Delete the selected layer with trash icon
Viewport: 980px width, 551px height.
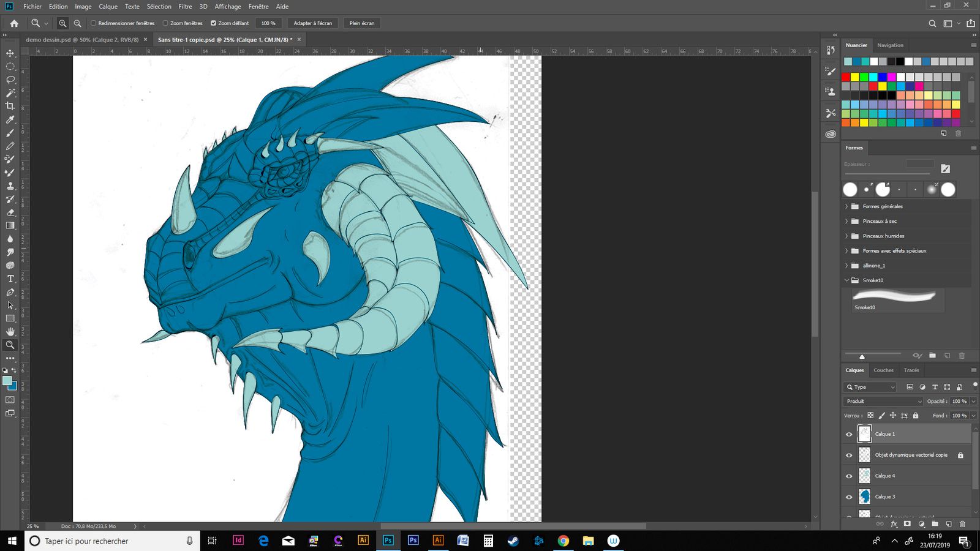click(962, 524)
